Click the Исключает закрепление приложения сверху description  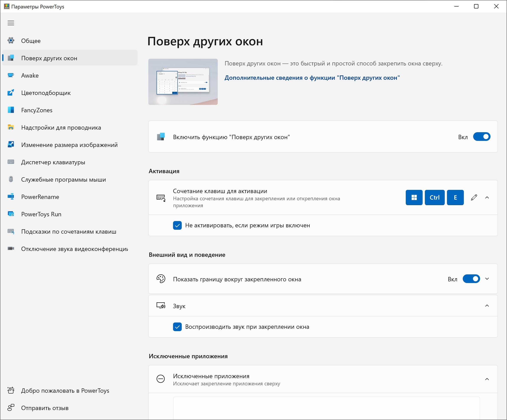[226, 384]
